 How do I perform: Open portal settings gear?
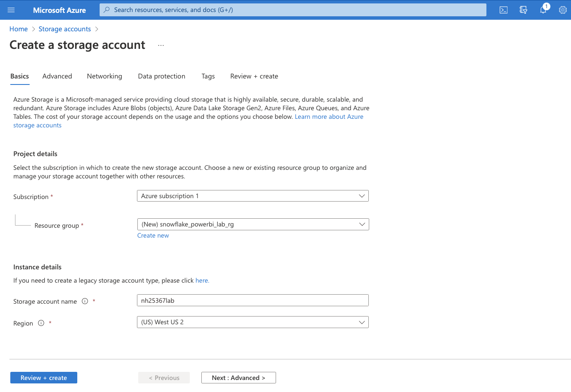[562, 10]
